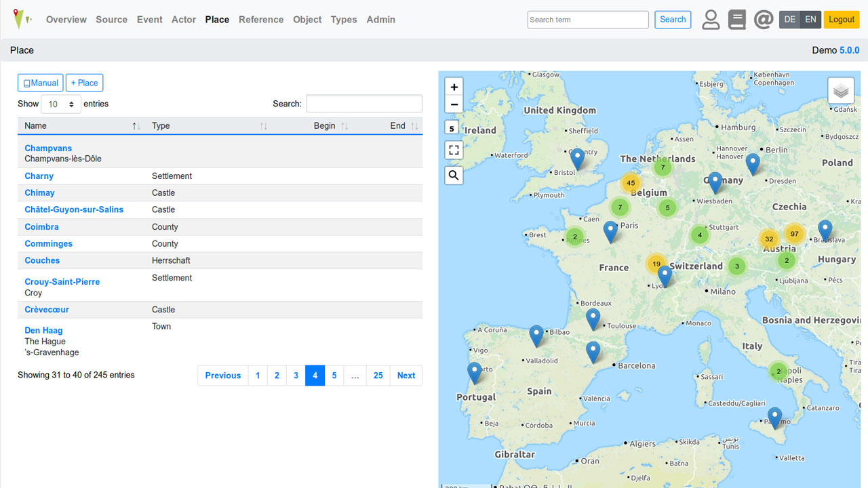Zoom out on the map using the minus icon
The image size is (868, 488).
click(x=454, y=104)
